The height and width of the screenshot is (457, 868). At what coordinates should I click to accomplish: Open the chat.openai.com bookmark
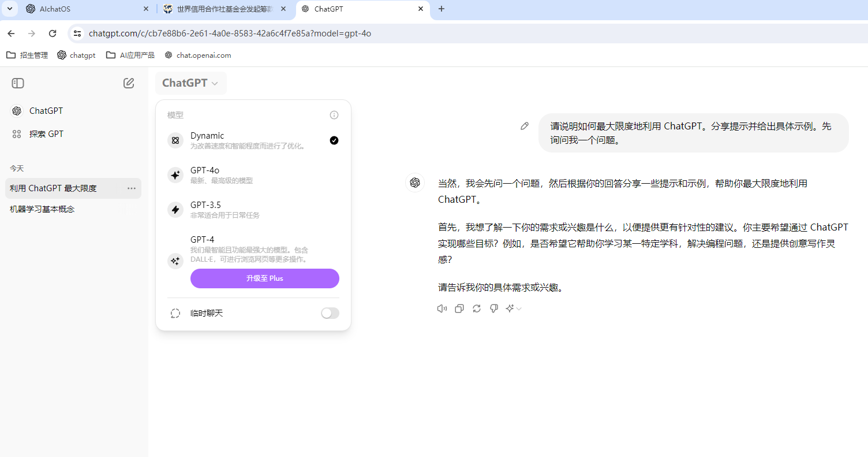[x=198, y=55]
